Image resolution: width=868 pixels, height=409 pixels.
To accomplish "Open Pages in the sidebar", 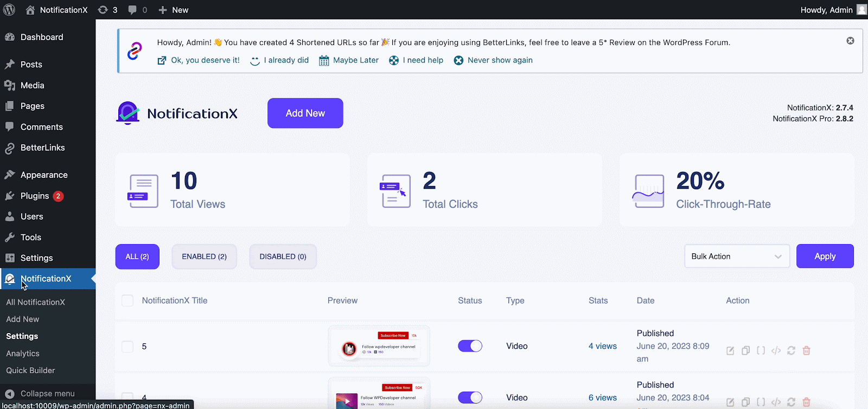I will [x=48, y=106].
